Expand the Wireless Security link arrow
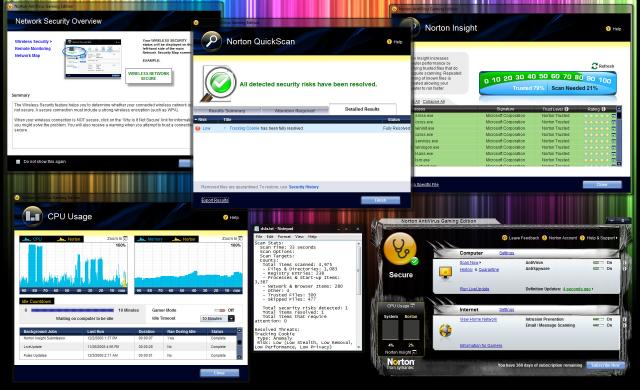Image resolution: width=640 pixels, height=390 pixels. [51, 42]
